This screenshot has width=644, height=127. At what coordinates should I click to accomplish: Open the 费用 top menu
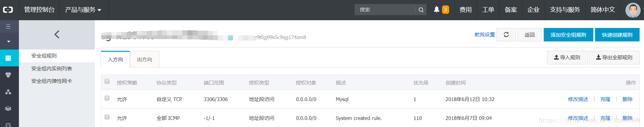click(465, 10)
